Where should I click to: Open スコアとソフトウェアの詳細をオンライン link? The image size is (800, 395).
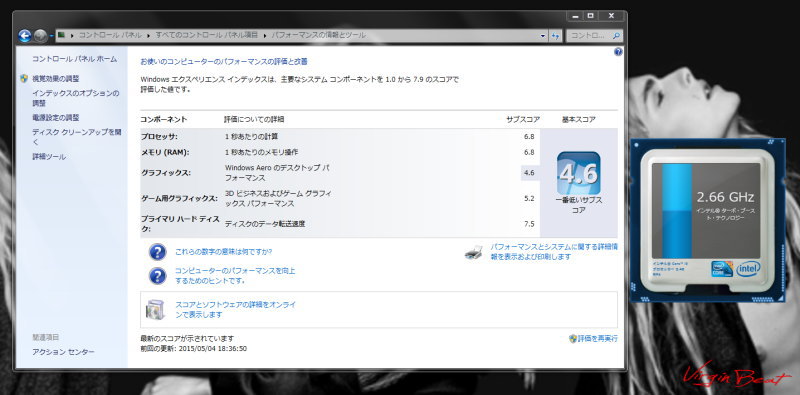point(236,310)
